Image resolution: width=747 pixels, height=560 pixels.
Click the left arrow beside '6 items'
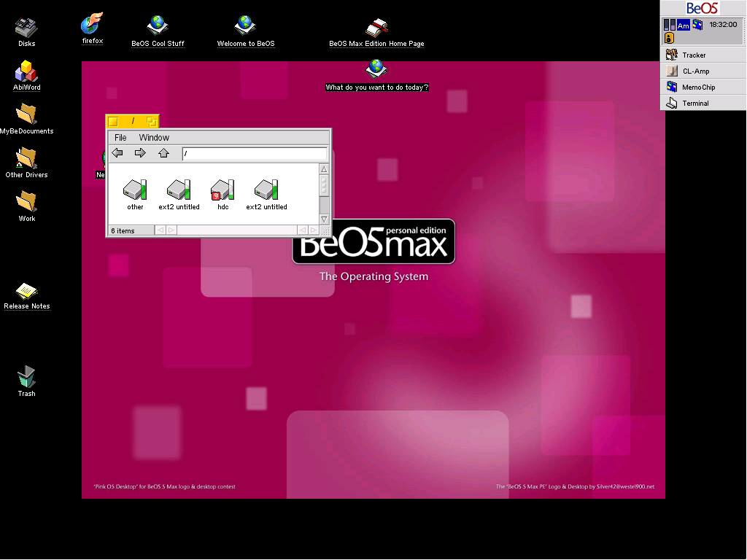pyautogui.click(x=160, y=230)
